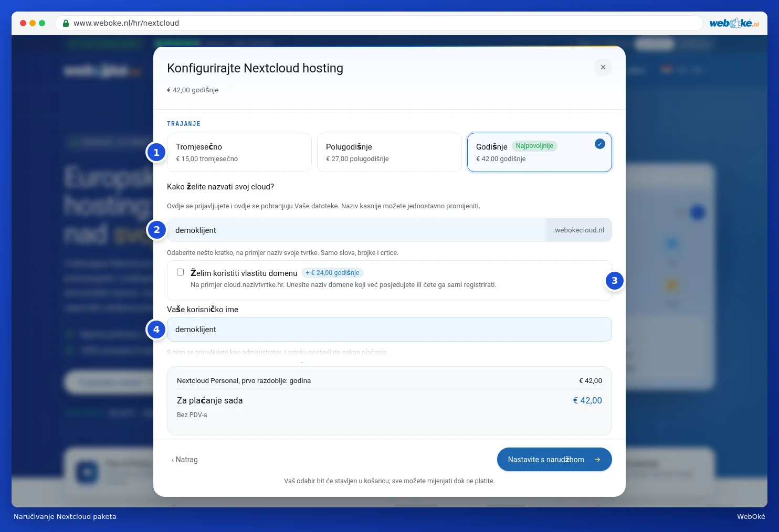The image size is (779, 532).
Task: Enable the own domain checkbox
Action: 180,272
